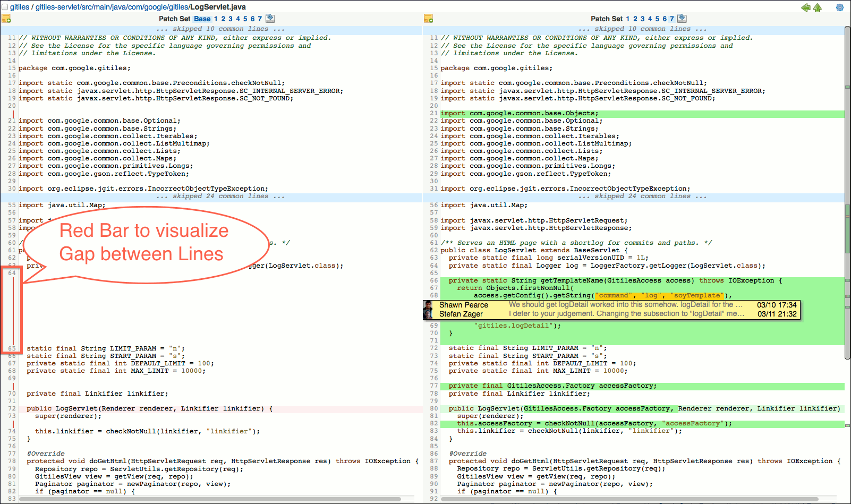Select Patch Set 1 in the right header

coord(627,18)
